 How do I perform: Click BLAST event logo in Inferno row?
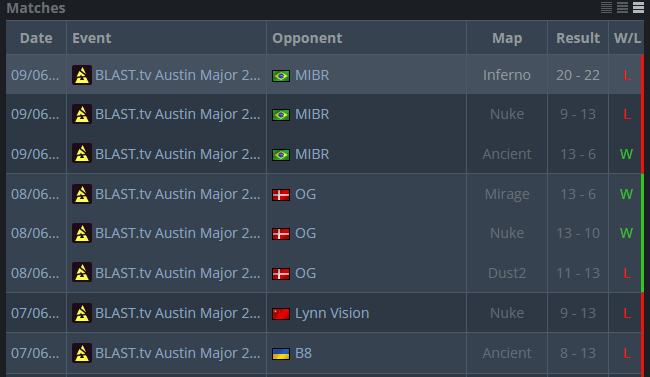click(82, 75)
